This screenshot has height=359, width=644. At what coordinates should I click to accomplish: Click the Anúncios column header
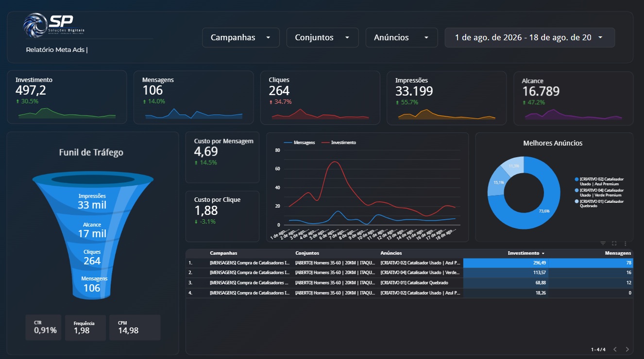coord(391,253)
